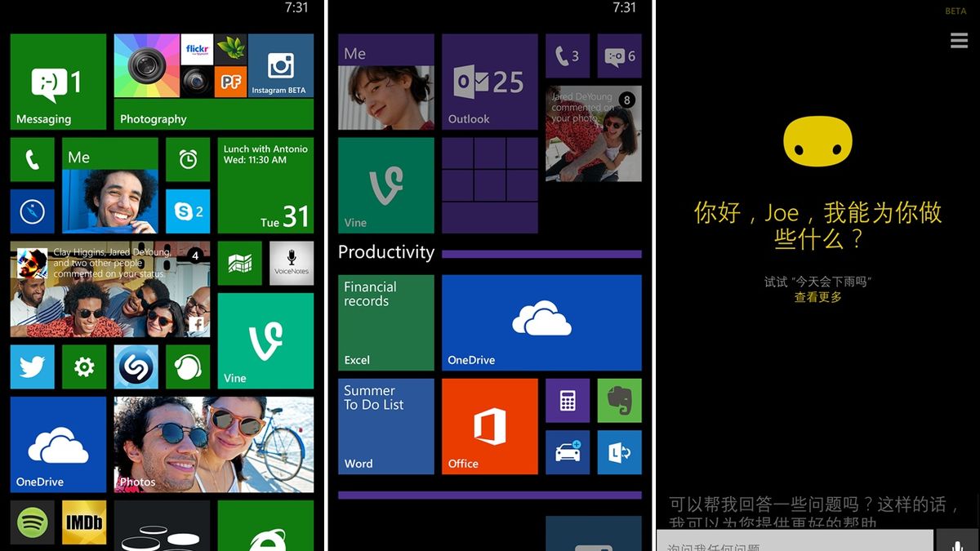Open the VoiceNotes tile
The image size is (980, 551).
point(292,263)
